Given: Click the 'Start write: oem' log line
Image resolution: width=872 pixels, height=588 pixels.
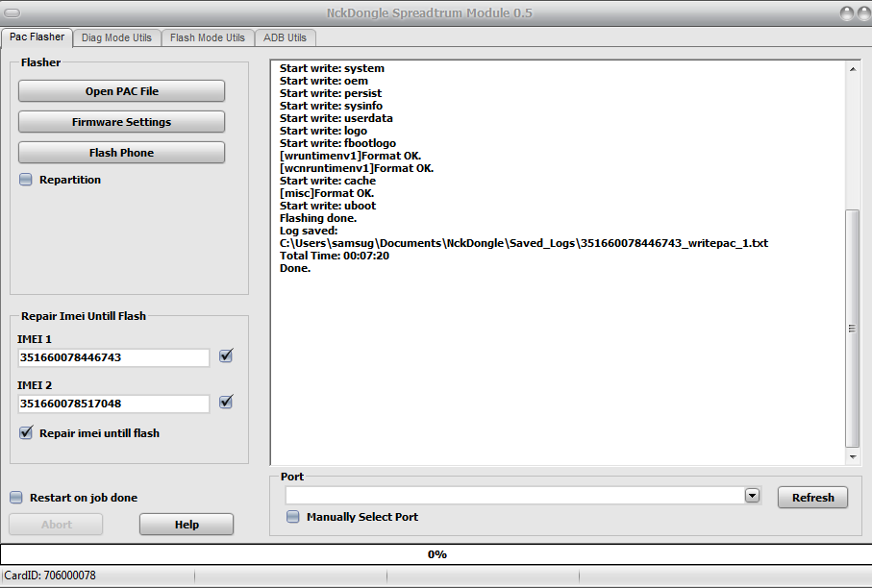Looking at the screenshot, I should point(324,81).
